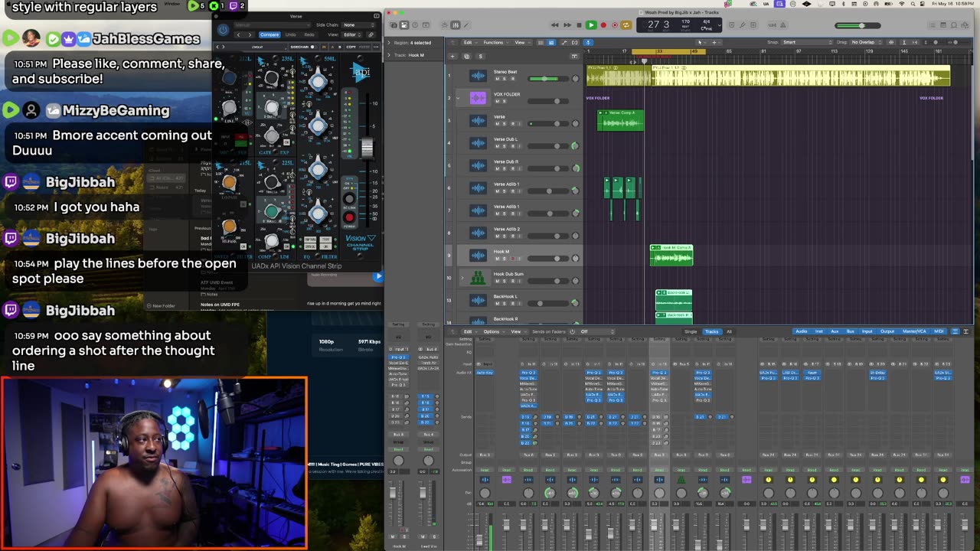This screenshot has height=551, width=980.
Task: Toggle the plugin power bypass button
Action: [223, 30]
